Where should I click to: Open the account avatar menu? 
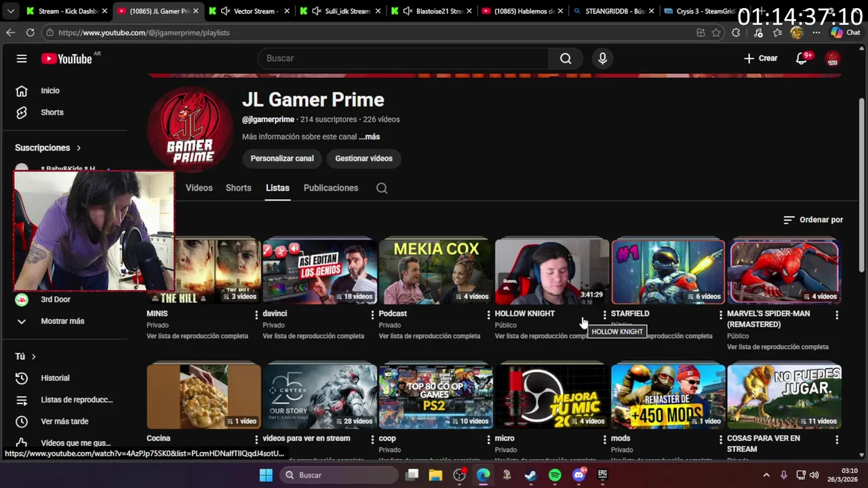(x=833, y=58)
